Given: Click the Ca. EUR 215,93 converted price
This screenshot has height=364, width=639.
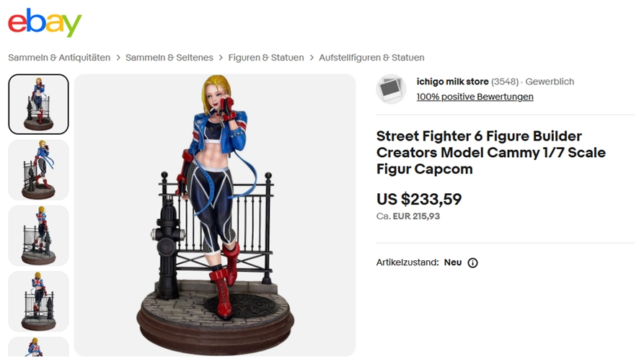Looking at the screenshot, I should point(407,216).
